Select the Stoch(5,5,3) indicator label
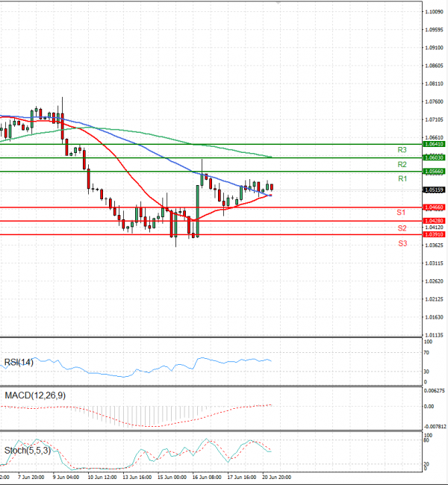Screen dimensions: 448x485 coord(27,451)
